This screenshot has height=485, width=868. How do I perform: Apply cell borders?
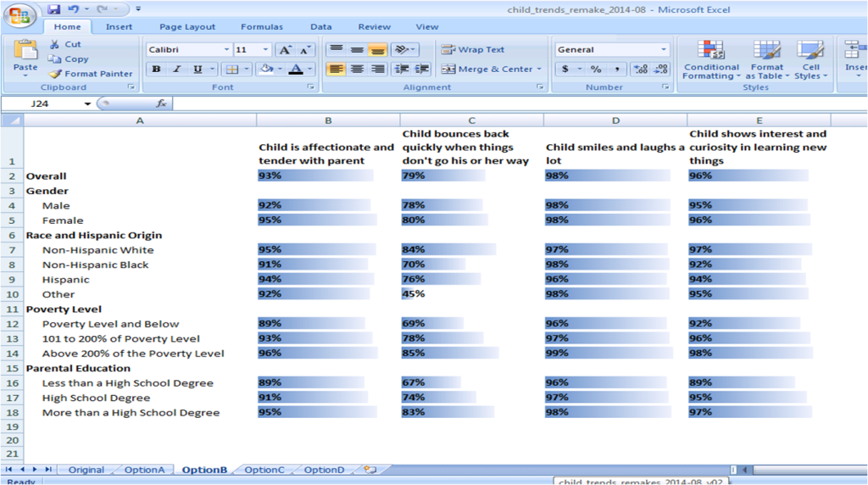pos(232,70)
